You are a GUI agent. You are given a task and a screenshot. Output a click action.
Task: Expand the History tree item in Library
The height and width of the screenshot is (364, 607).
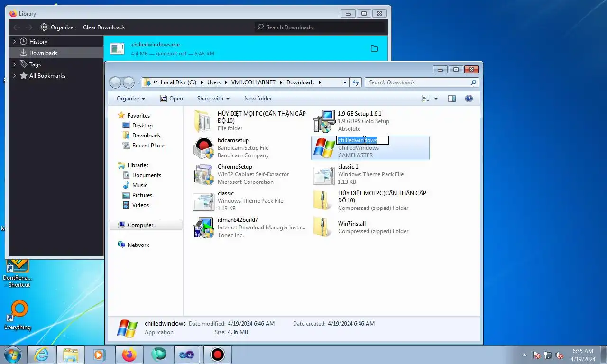tap(14, 42)
